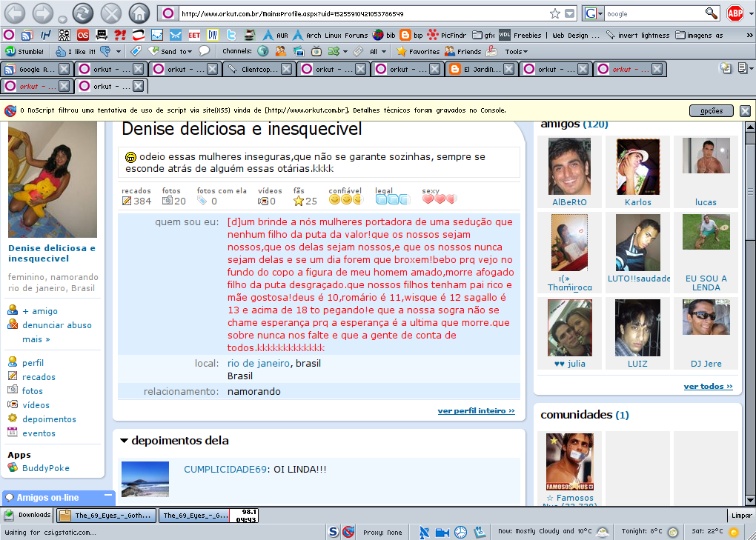
Task: Click the Stumble! button
Action: 24,51
